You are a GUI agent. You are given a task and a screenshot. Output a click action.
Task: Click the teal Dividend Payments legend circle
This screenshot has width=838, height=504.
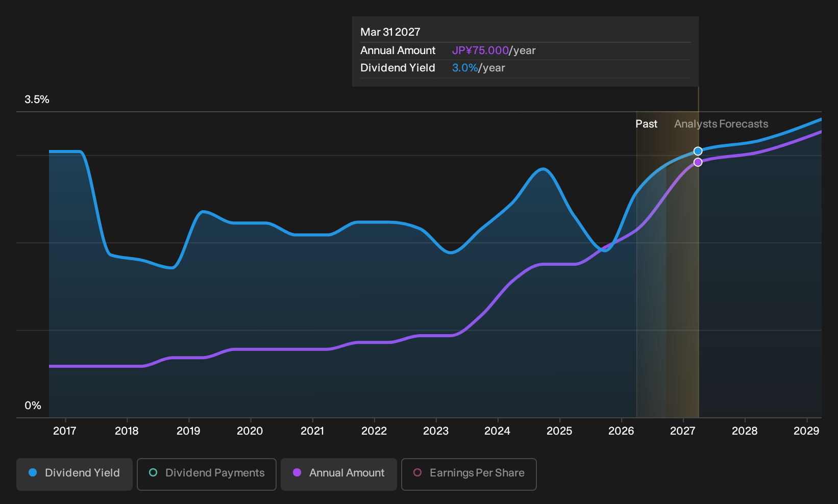point(153,472)
